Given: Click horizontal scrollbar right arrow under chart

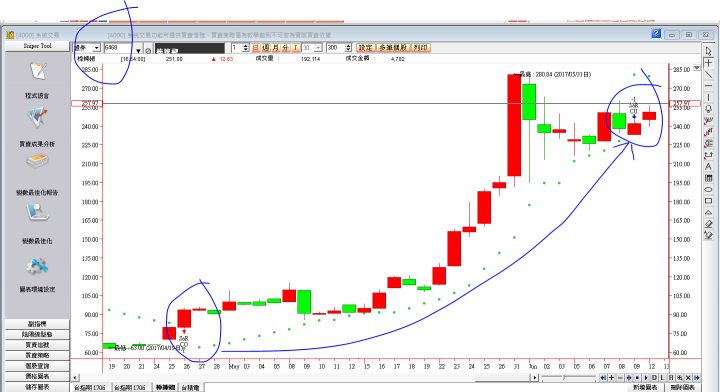Looking at the screenshot, I should (534, 377).
